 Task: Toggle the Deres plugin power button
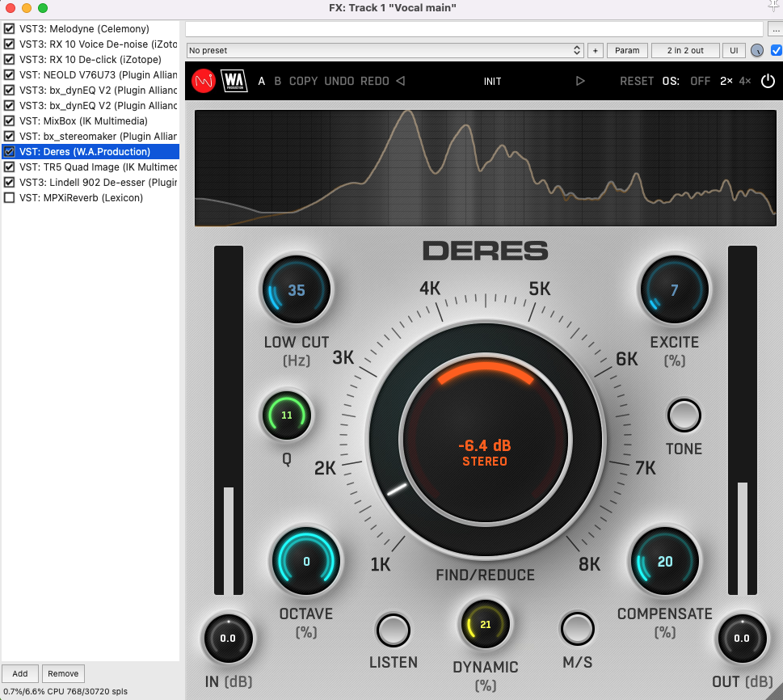[x=768, y=81]
